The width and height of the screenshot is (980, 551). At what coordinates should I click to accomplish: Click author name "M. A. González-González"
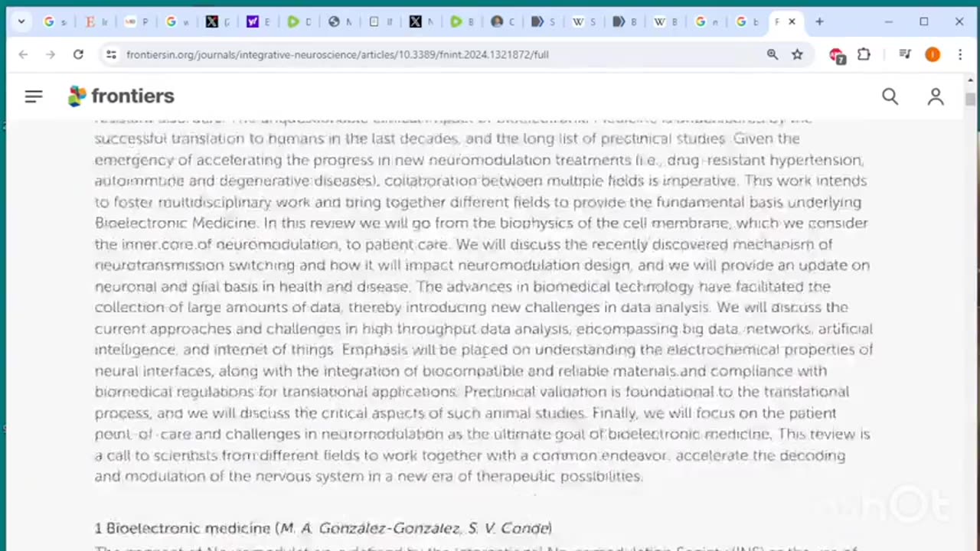pyautogui.click(x=370, y=528)
